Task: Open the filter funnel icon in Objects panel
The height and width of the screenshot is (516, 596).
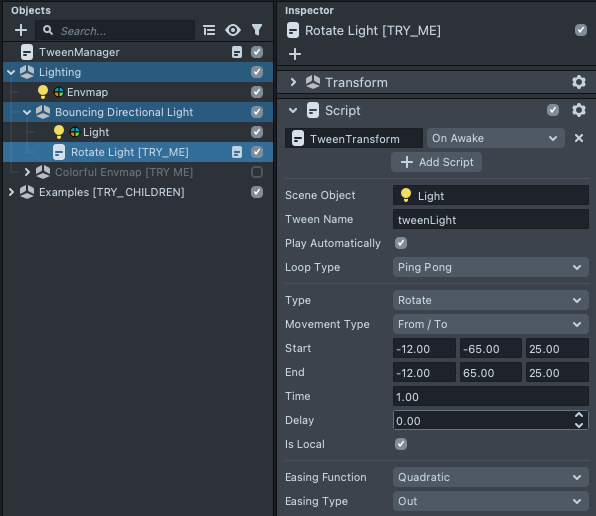Action: [257, 30]
